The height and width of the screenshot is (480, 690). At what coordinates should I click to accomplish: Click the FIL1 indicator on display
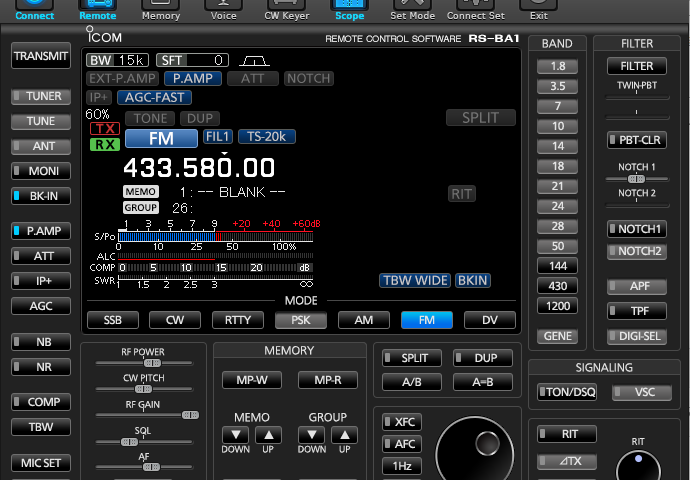tap(218, 137)
